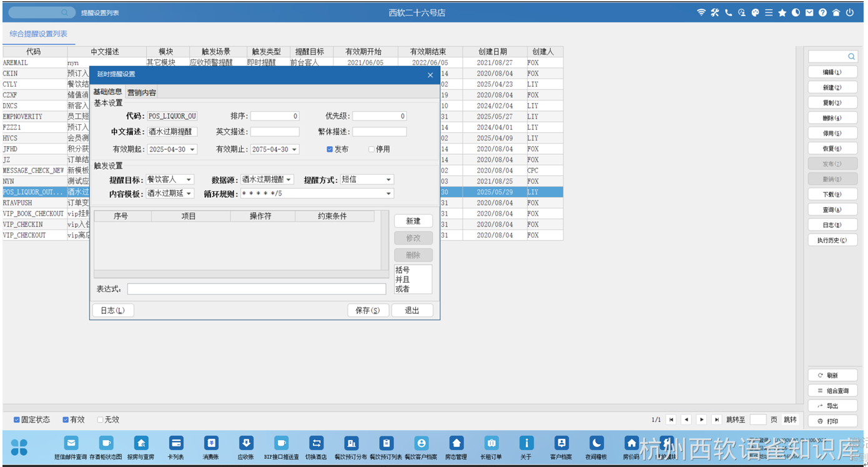The image size is (868, 467).
Task: Toggle the 无效 checkbox at the bottom
Action: (x=100, y=420)
